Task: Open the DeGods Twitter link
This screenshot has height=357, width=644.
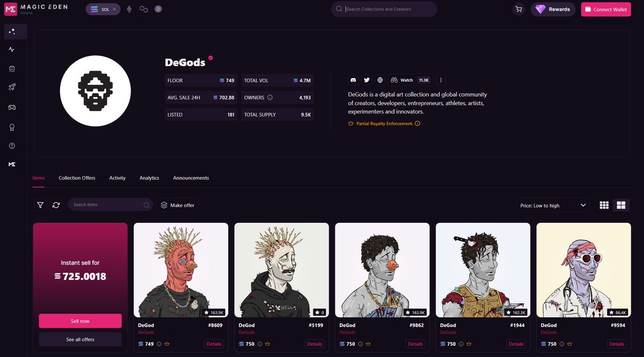Action: click(367, 80)
